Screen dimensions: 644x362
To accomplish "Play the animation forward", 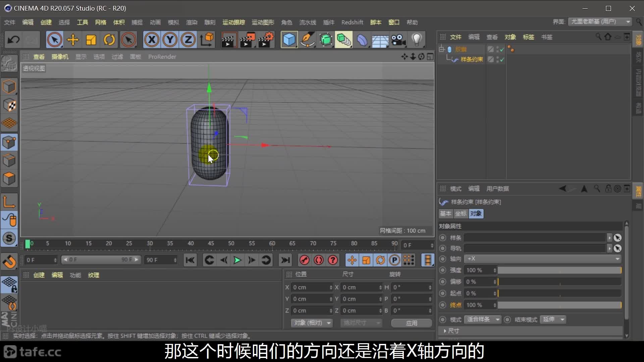I will (x=237, y=260).
